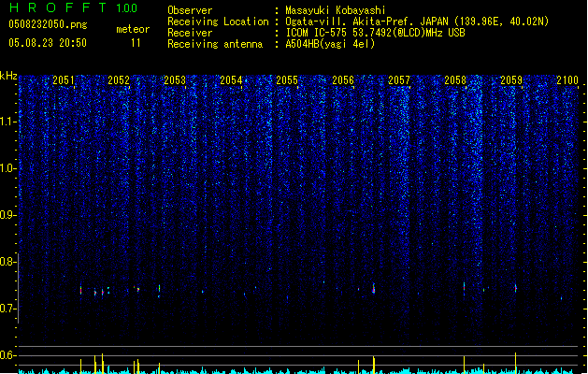Select observer name Masayuki Kobayashi
Screen dimensions: 588x374
click(336, 10)
